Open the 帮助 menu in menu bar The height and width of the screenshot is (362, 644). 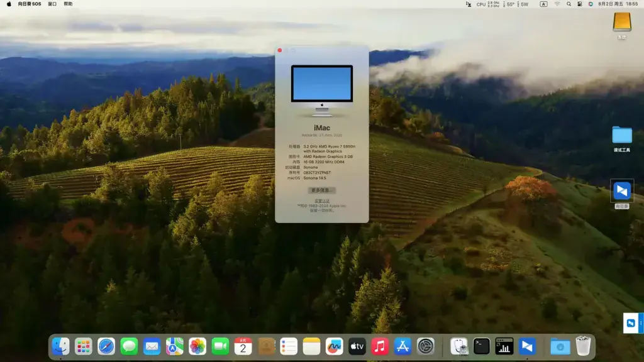pyautogui.click(x=68, y=4)
